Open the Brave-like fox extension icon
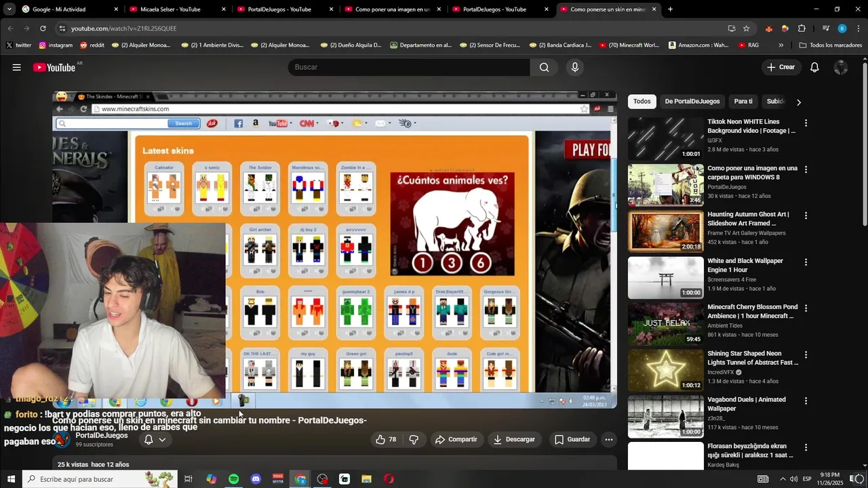 tap(768, 28)
